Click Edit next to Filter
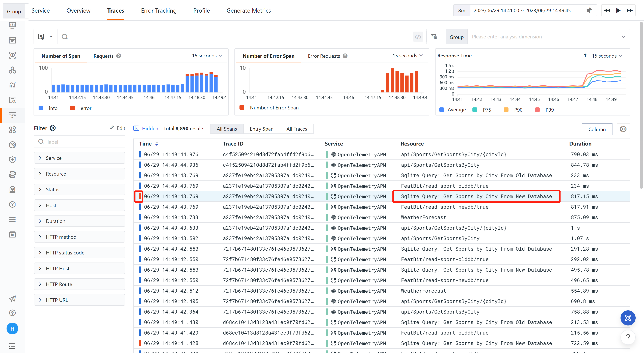This screenshot has width=644, height=353. (x=118, y=128)
